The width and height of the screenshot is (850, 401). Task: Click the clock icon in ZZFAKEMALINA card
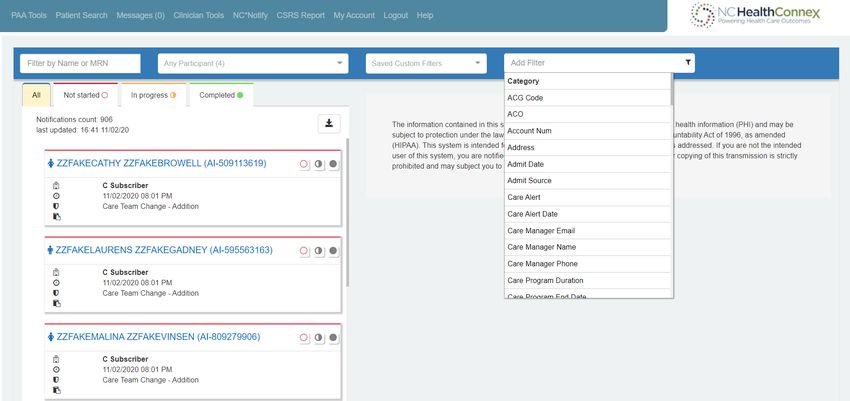56,370
